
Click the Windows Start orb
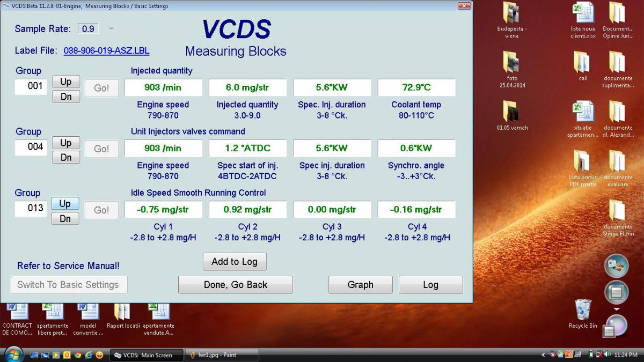[13, 354]
